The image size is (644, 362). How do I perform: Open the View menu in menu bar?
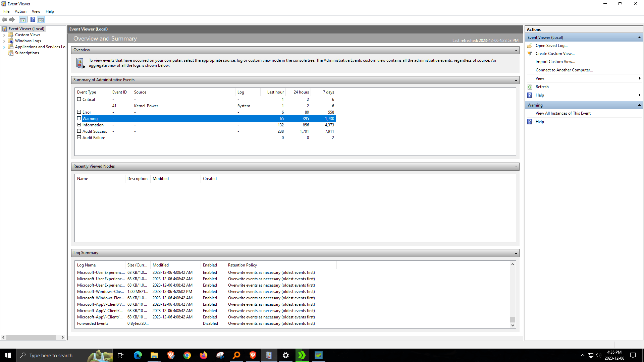pyautogui.click(x=36, y=11)
